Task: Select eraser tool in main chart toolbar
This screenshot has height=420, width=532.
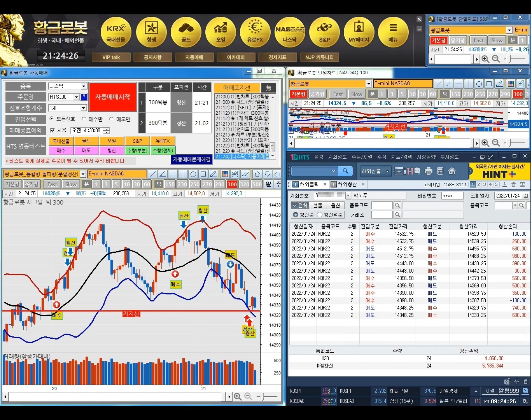Action: pyautogui.click(x=245, y=174)
